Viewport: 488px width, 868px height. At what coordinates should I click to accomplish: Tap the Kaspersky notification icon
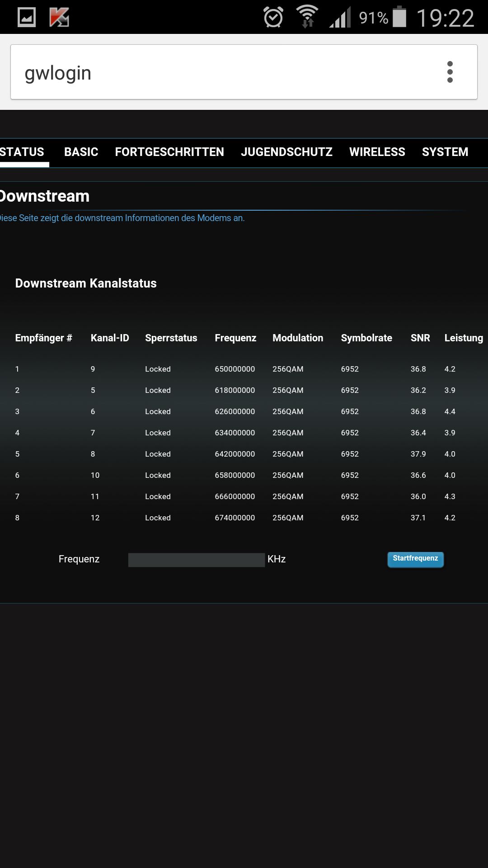(59, 17)
